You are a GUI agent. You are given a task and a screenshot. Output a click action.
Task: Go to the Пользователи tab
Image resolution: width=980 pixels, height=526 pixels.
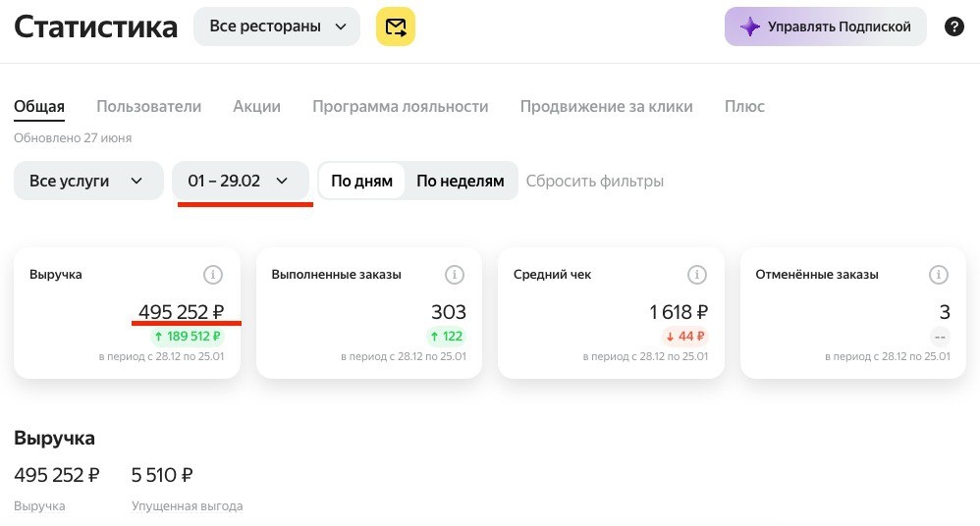coord(148,106)
